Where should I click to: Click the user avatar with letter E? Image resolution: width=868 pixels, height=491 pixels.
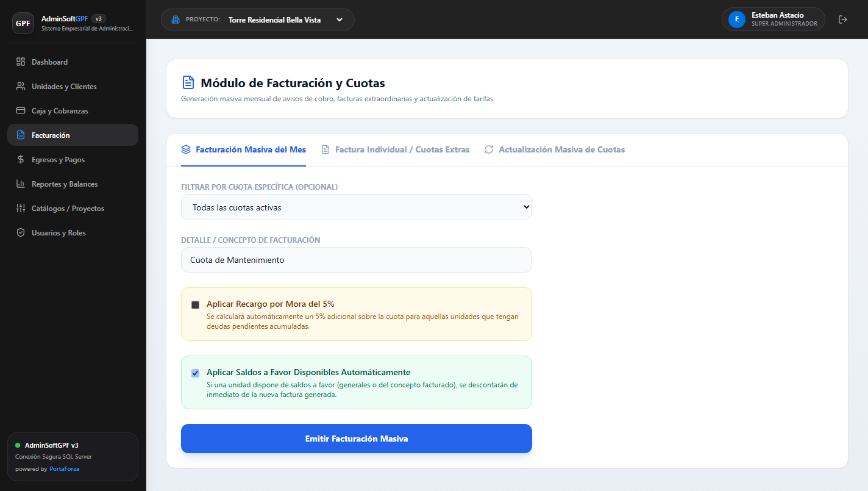pos(737,20)
